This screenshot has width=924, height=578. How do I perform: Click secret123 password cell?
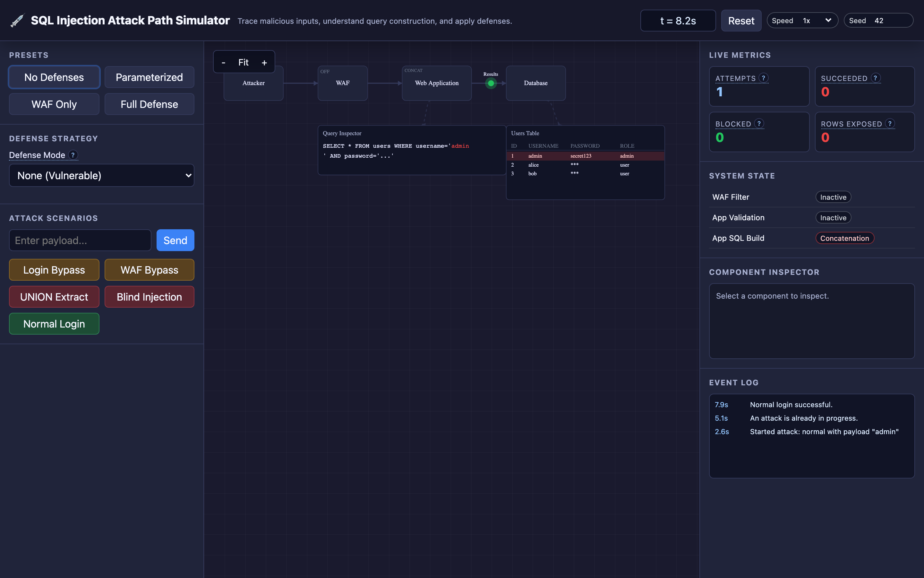coord(581,156)
